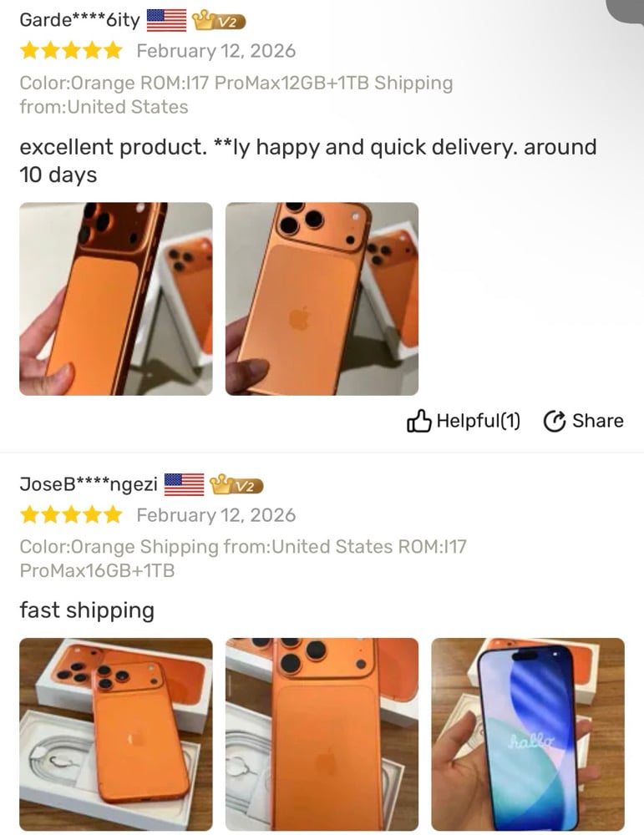Viewport: 644px width, 835px height.
Task: Click first review text about quick delivery
Action: click(x=308, y=160)
